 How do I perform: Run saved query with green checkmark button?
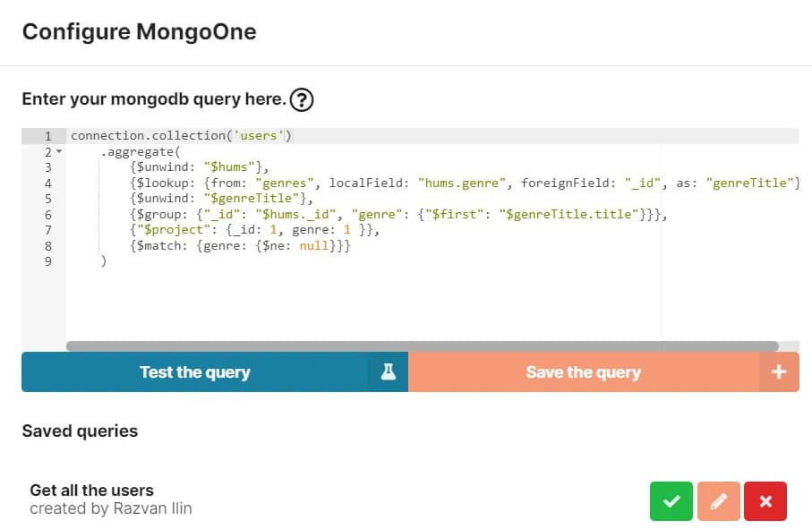point(671,501)
